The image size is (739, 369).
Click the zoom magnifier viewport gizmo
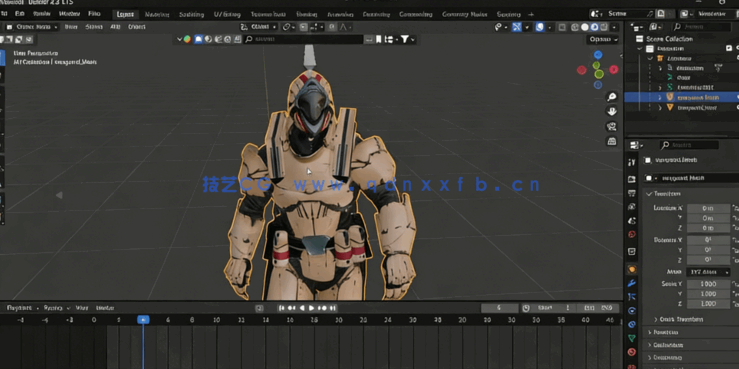[x=612, y=97]
